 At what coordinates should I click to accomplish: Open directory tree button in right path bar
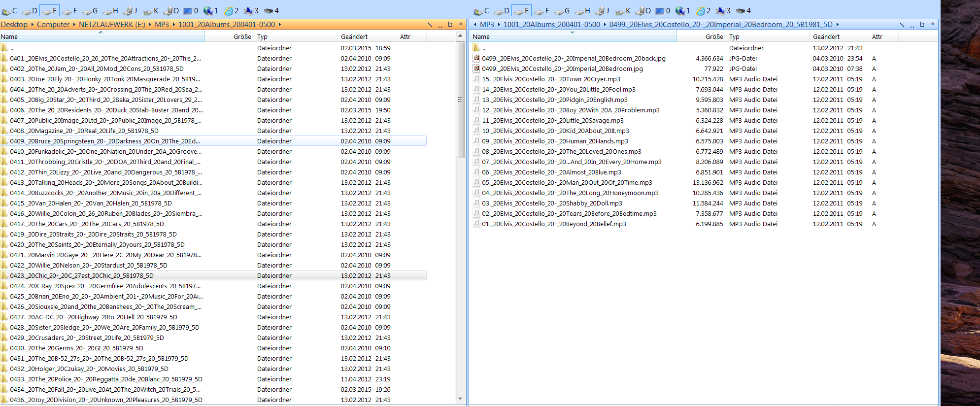click(922, 25)
